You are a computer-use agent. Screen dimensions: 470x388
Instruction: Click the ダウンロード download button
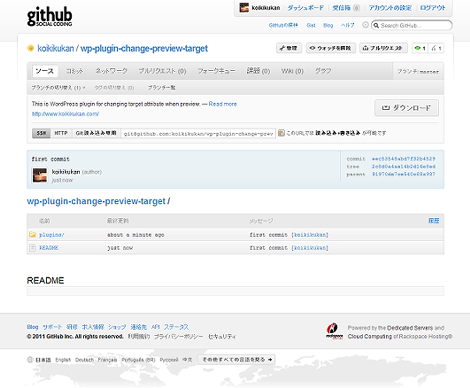point(406,108)
